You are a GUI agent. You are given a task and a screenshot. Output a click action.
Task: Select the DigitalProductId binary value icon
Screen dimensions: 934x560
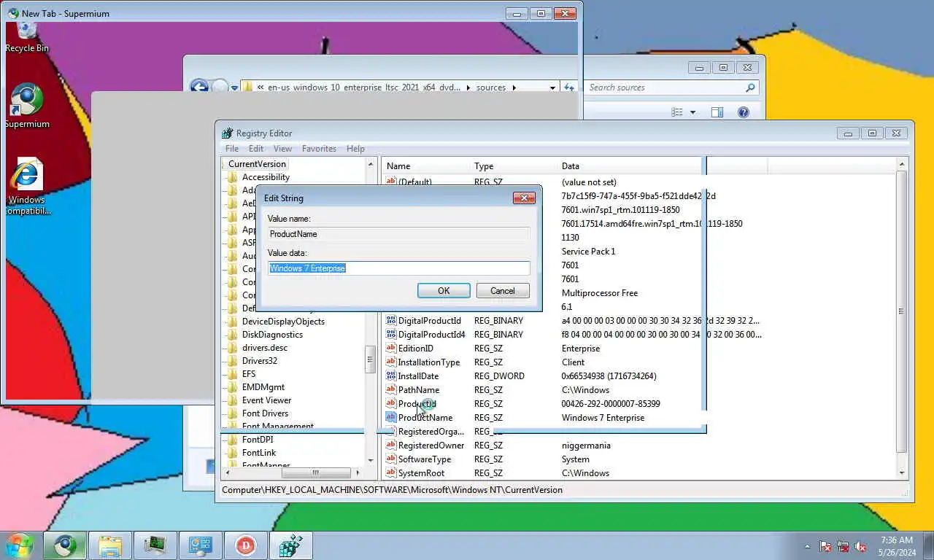[x=390, y=321]
